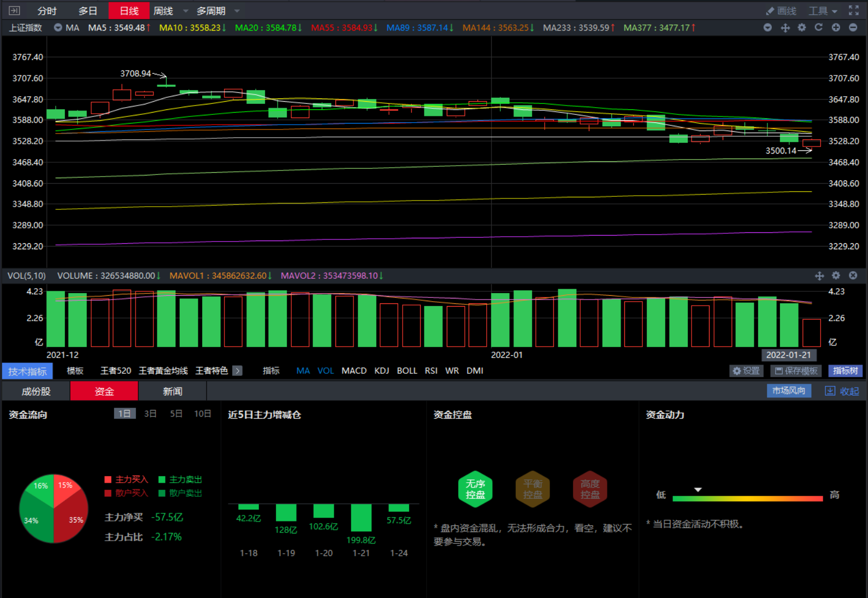Toggle the BOLL indicator
Screen dimensions: 868x598
(x=407, y=371)
